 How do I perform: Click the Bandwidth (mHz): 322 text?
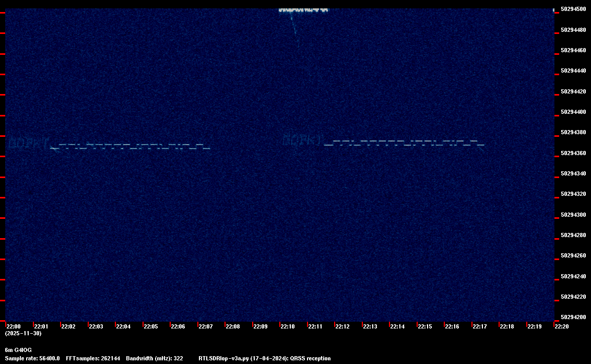click(x=155, y=358)
